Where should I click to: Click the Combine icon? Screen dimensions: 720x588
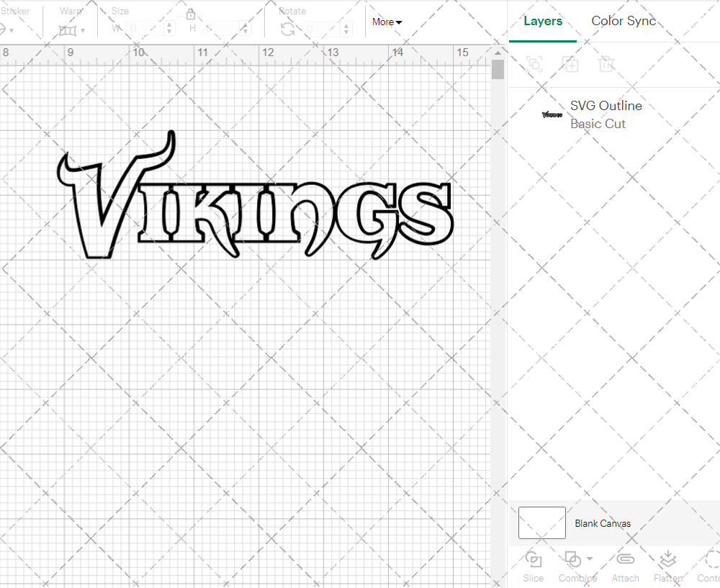pos(574,560)
